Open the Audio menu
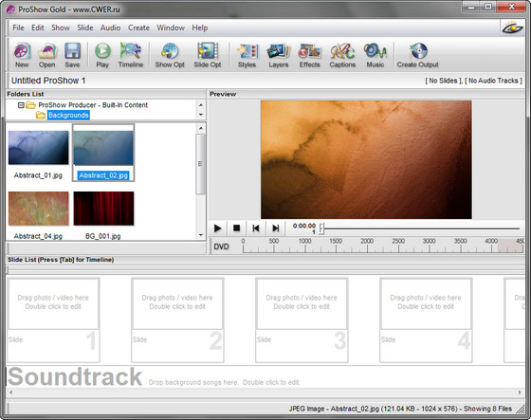The width and height of the screenshot is (531, 420). (110, 27)
